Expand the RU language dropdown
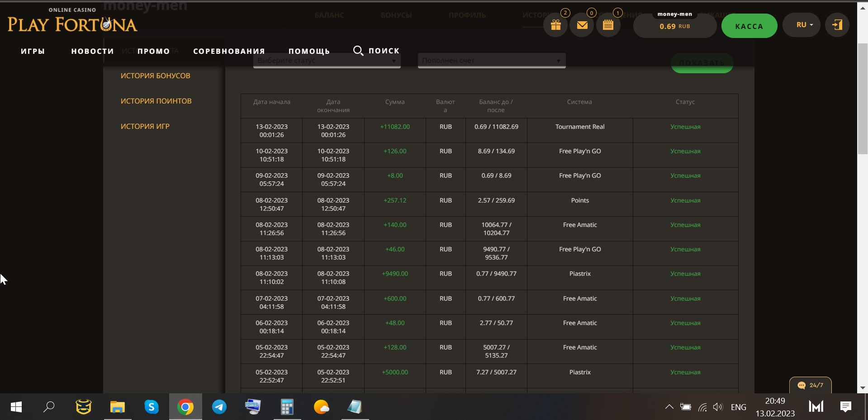The image size is (868, 420). click(804, 25)
